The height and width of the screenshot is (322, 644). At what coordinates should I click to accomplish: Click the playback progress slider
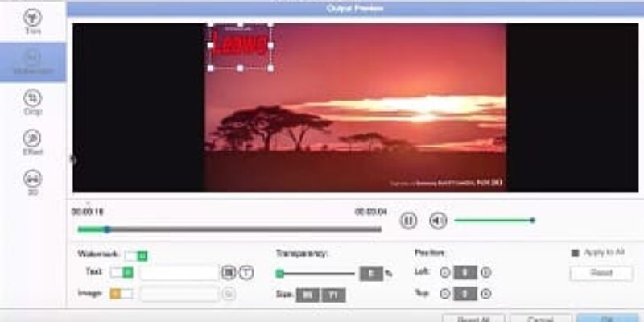pos(229,229)
